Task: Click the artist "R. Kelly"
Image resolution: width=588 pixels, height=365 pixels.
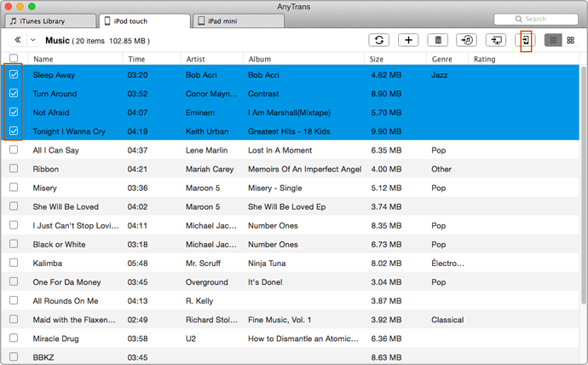Action: 199,301
